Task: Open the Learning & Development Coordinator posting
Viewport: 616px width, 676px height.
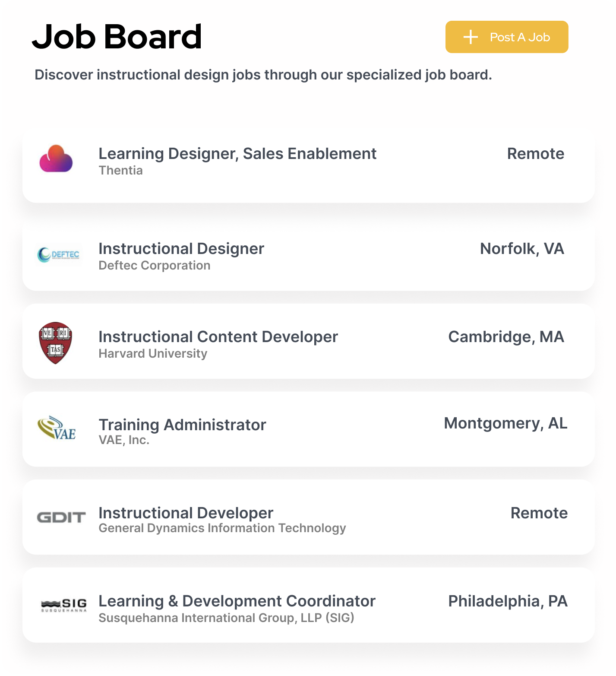Action: [237, 601]
